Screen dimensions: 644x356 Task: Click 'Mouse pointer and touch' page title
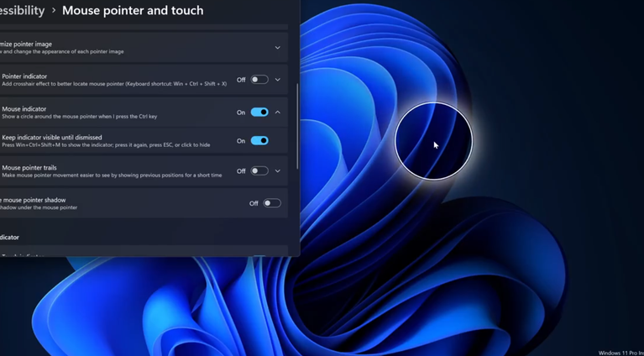pyautogui.click(x=133, y=10)
